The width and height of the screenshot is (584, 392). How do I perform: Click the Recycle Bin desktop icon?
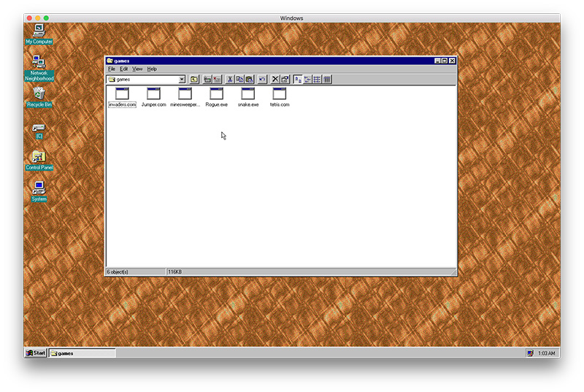39,94
